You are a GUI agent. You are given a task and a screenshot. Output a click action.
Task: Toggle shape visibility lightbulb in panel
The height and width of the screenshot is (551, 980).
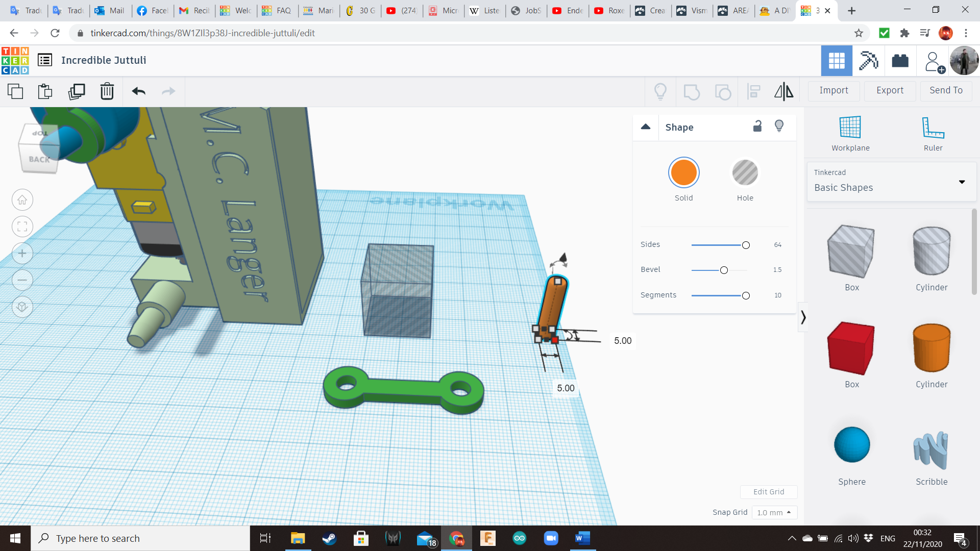pos(779,127)
